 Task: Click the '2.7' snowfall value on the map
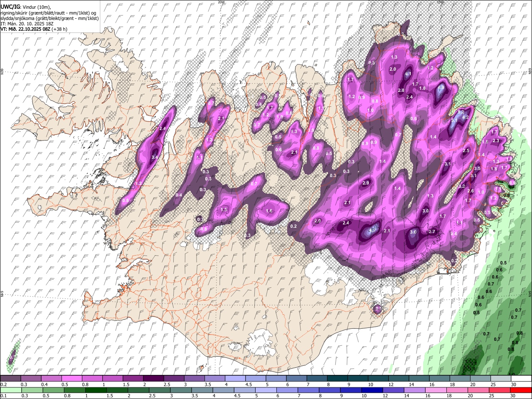coord(432,232)
